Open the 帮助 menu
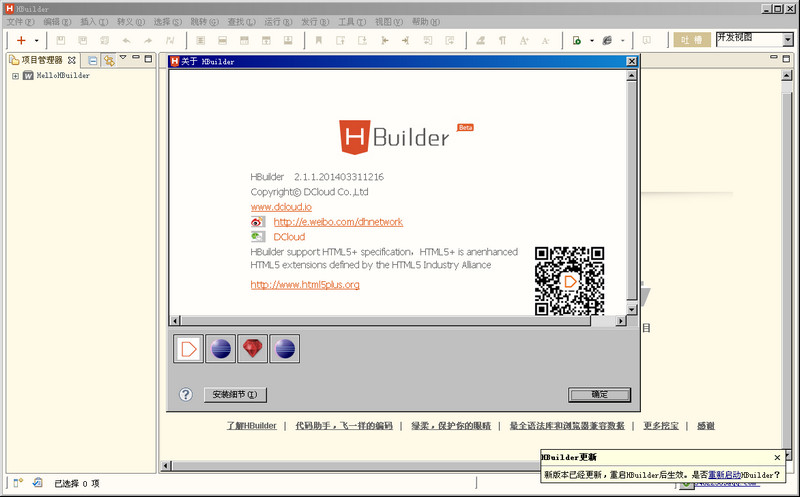Viewport: 800px width, 497px height. [x=426, y=21]
